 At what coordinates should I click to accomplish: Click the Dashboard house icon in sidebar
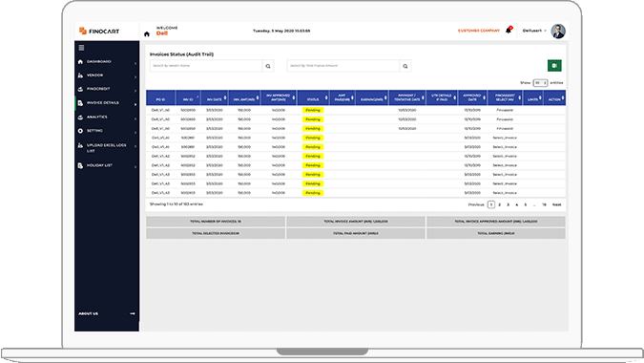click(80, 62)
